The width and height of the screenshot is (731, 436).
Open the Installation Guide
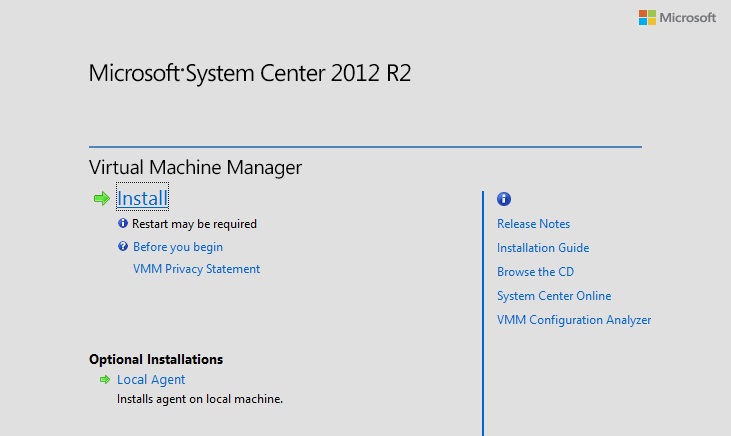pyautogui.click(x=543, y=248)
